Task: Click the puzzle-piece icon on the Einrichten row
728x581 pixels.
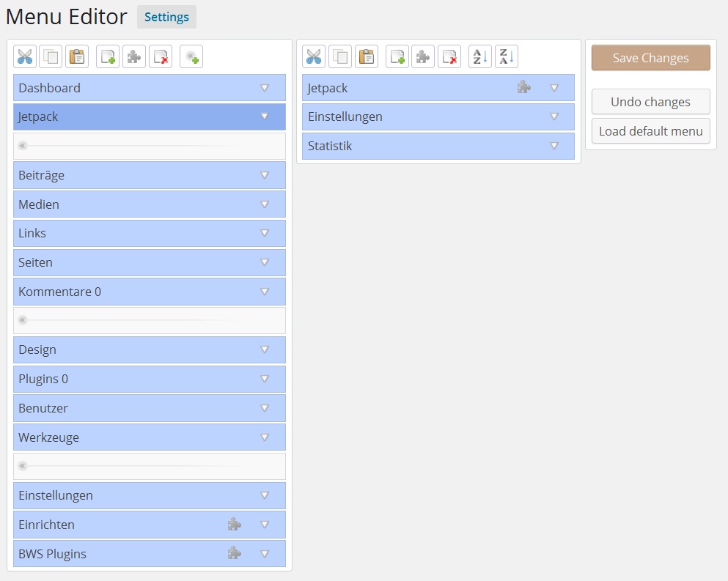Action: pyautogui.click(x=234, y=525)
